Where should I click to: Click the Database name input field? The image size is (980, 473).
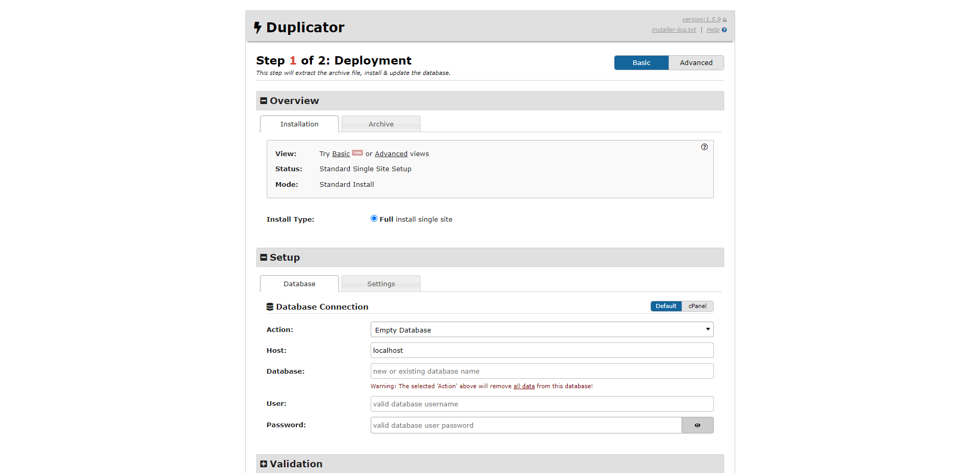(x=542, y=371)
